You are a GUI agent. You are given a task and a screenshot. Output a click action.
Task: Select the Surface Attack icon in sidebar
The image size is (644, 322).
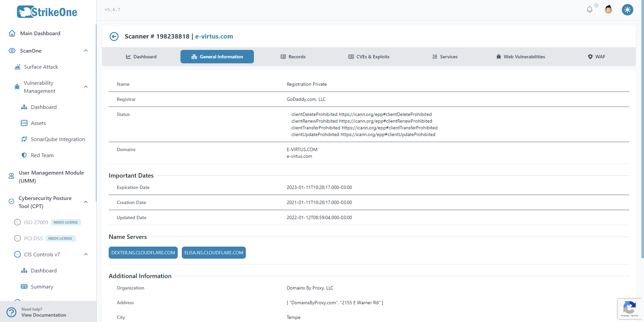(17, 67)
